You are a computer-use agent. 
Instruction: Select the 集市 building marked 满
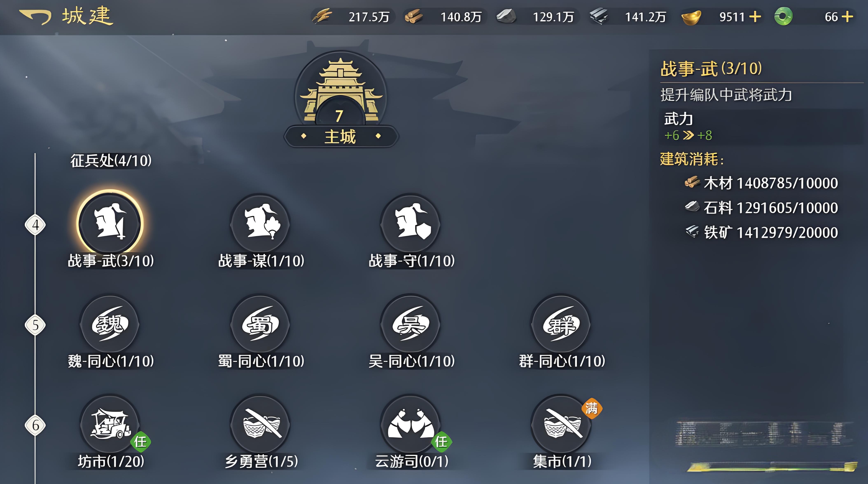pyautogui.click(x=561, y=424)
